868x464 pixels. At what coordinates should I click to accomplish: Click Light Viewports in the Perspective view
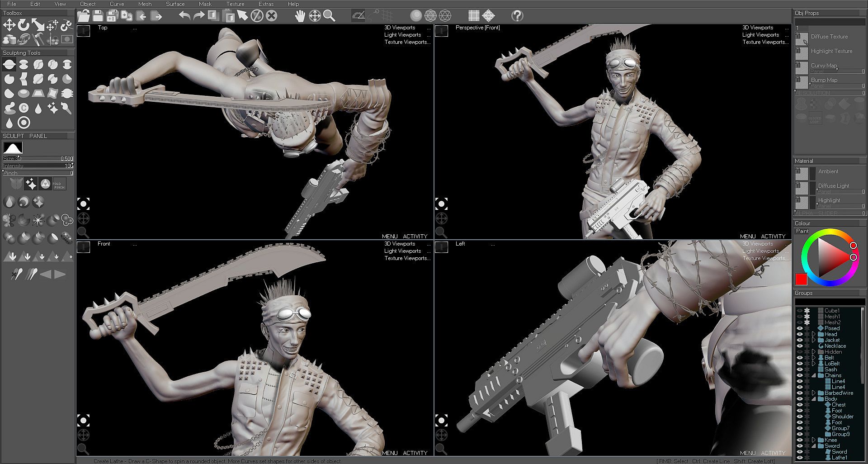(760, 35)
